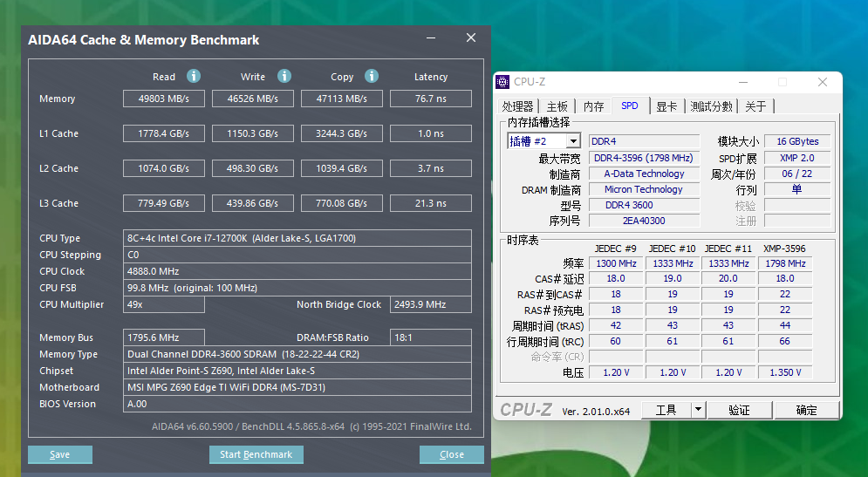The width and height of the screenshot is (868, 477).
Task: Click Memory Bus value 1795.6 MHz
Action: click(x=164, y=337)
